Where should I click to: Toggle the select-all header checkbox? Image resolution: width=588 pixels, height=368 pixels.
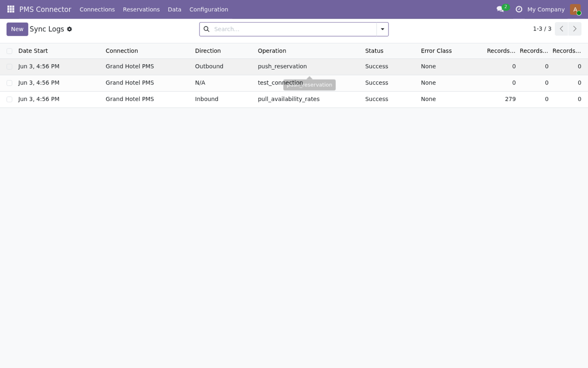tap(9, 51)
